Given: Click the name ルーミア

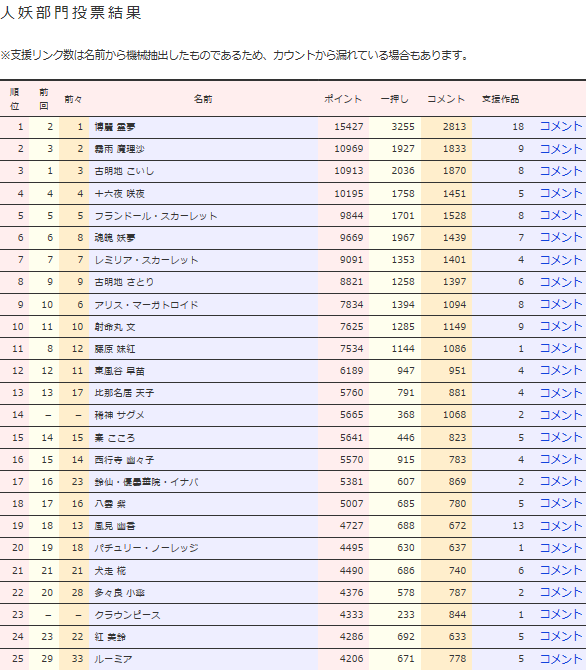Looking at the screenshot, I should tap(113, 659).
